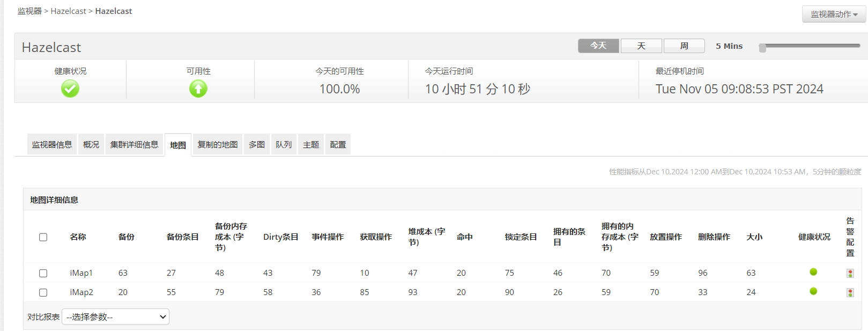The image size is (868, 331).
Task: Click the 健康状况 column header in table
Action: click(814, 237)
